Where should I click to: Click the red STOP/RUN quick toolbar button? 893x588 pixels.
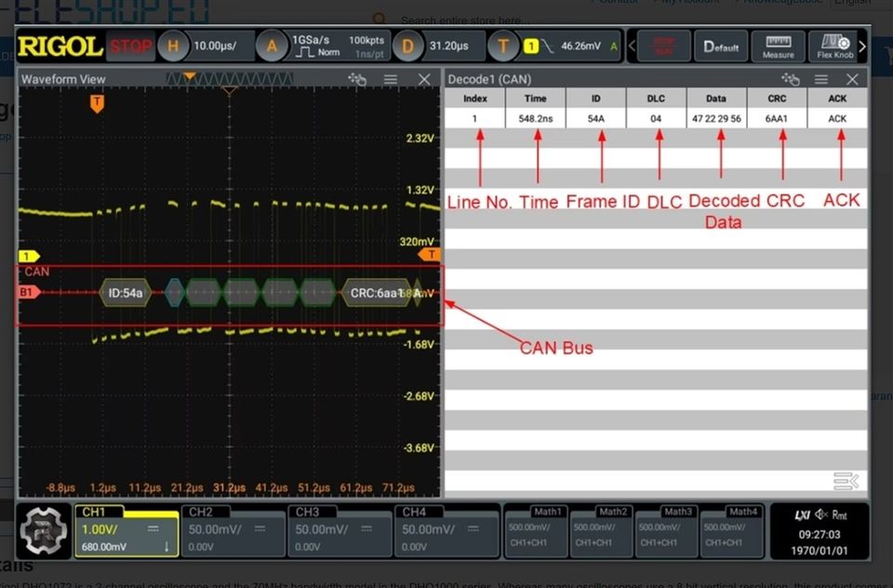tap(663, 47)
